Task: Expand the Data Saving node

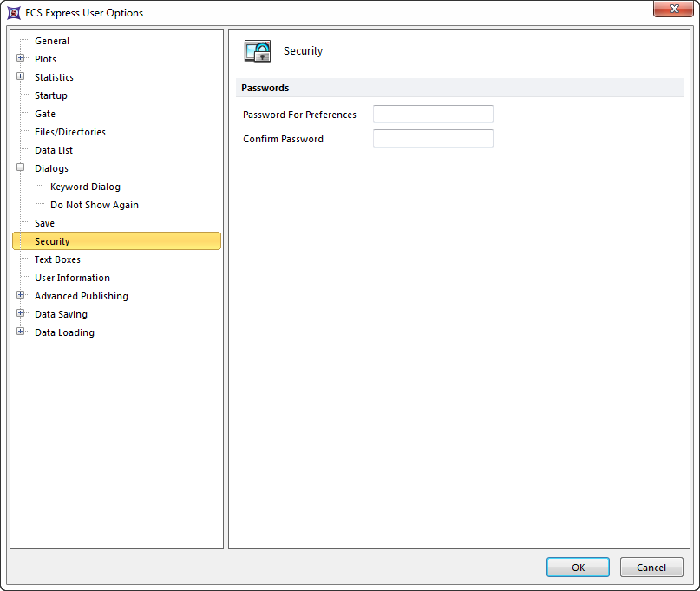Action: click(21, 314)
